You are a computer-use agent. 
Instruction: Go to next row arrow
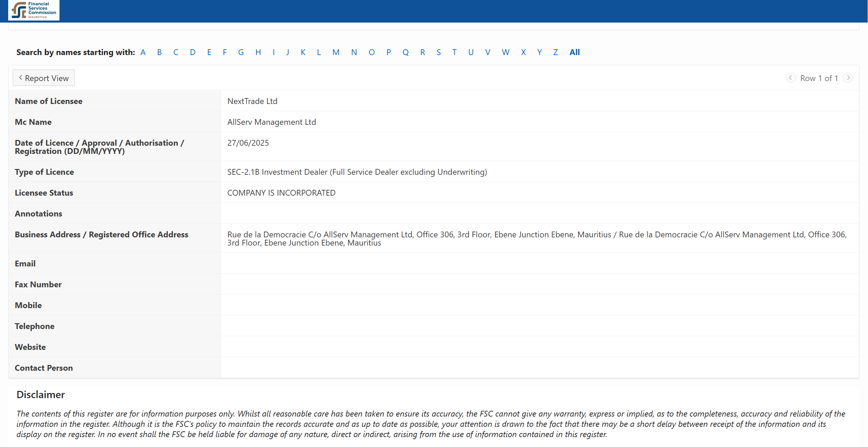[x=848, y=78]
